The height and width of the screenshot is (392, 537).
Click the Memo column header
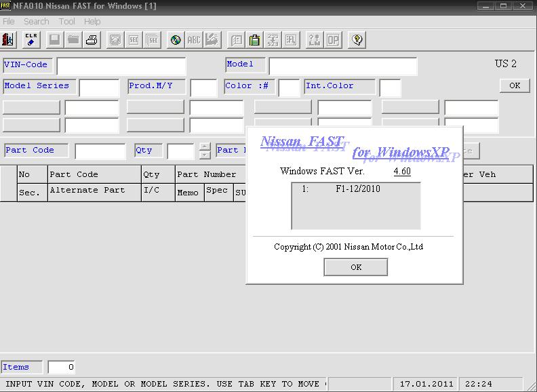[x=190, y=192]
